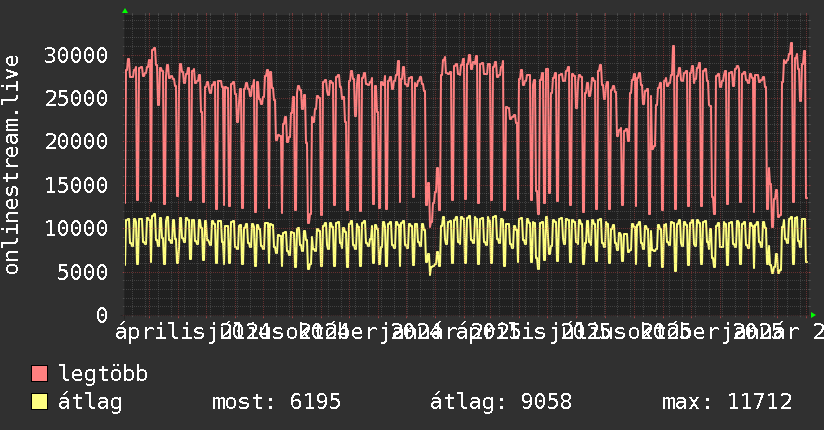Select the "átlag" label beside yellow swatch

click(x=91, y=402)
